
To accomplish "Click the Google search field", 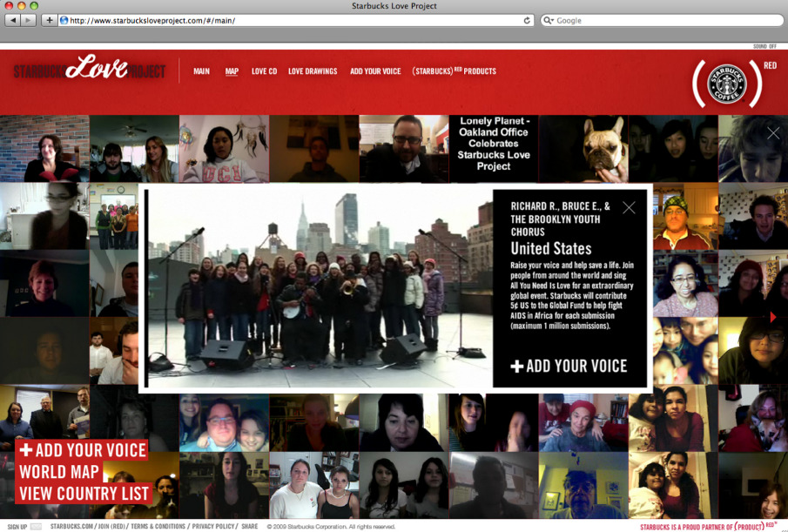I will tap(663, 21).
